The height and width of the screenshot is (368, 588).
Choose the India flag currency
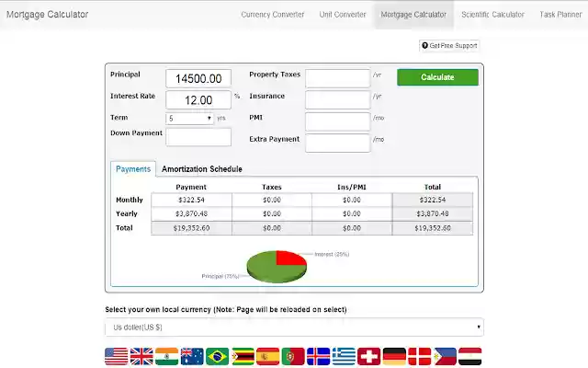click(167, 356)
